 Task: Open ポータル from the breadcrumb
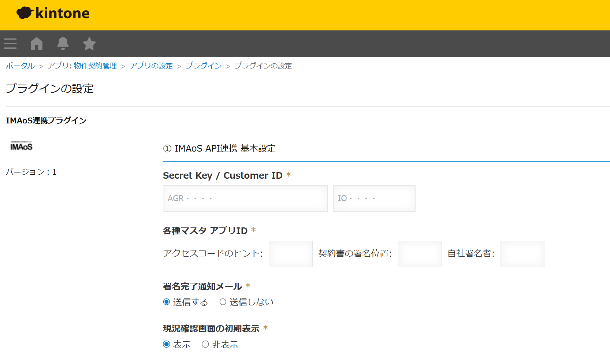tap(20, 66)
